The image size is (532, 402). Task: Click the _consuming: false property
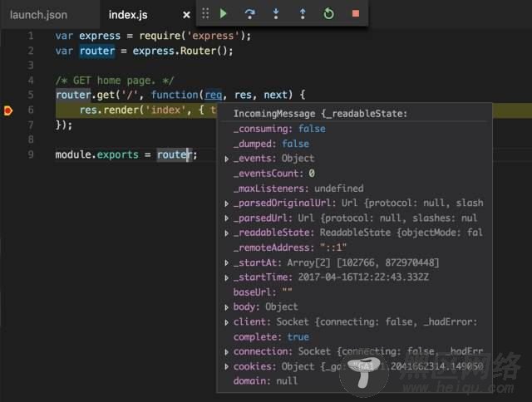[x=279, y=129]
